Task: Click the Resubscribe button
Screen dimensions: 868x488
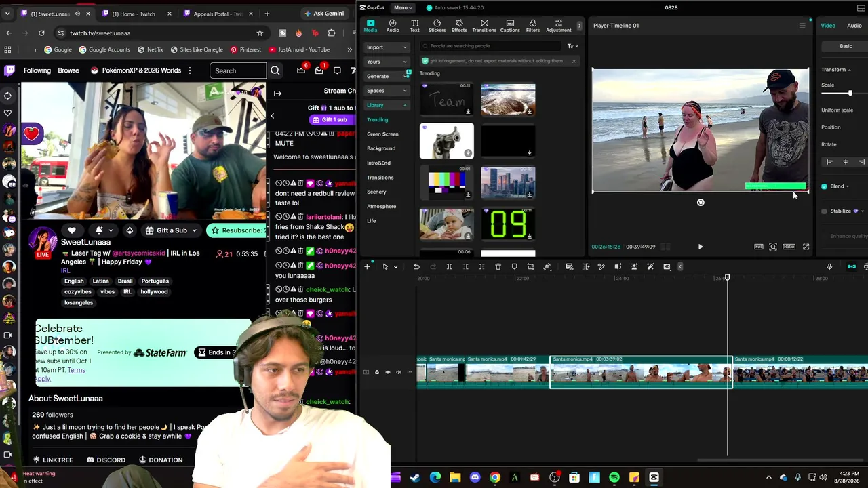Action: coord(236,230)
